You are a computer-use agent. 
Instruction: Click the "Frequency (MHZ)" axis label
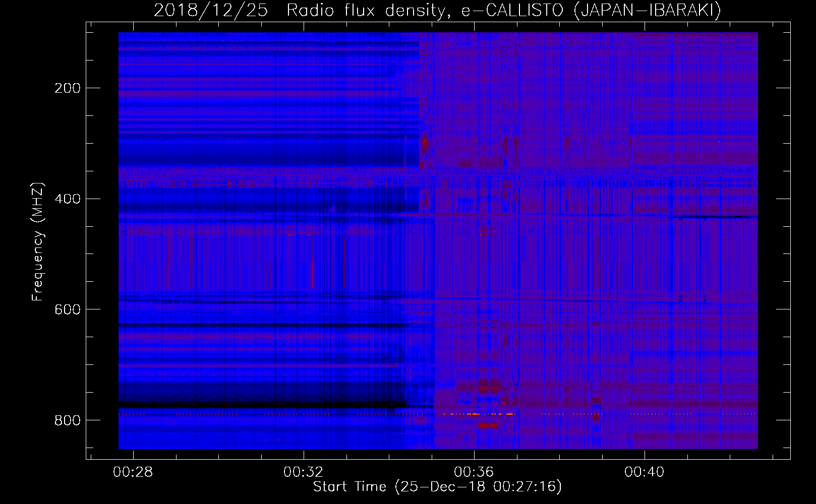pyautogui.click(x=38, y=242)
